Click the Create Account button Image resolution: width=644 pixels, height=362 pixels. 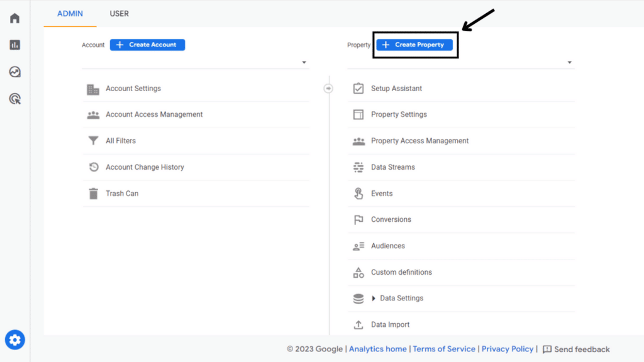148,45
